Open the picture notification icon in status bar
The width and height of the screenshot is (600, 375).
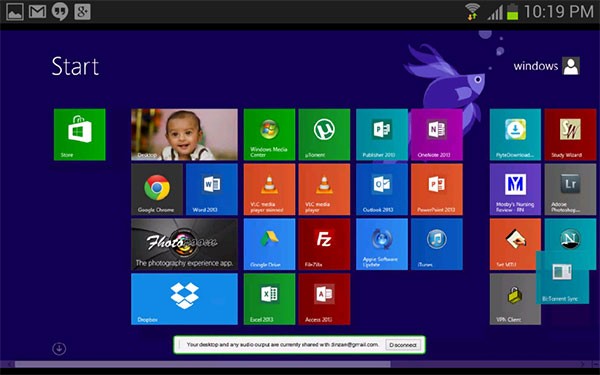(15, 11)
